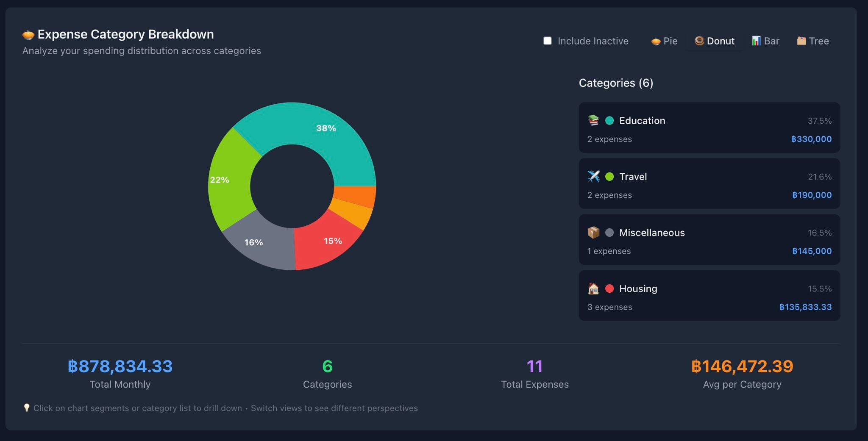This screenshot has width=868, height=441.
Task: Click the green Categories count of 6
Action: [x=327, y=366]
